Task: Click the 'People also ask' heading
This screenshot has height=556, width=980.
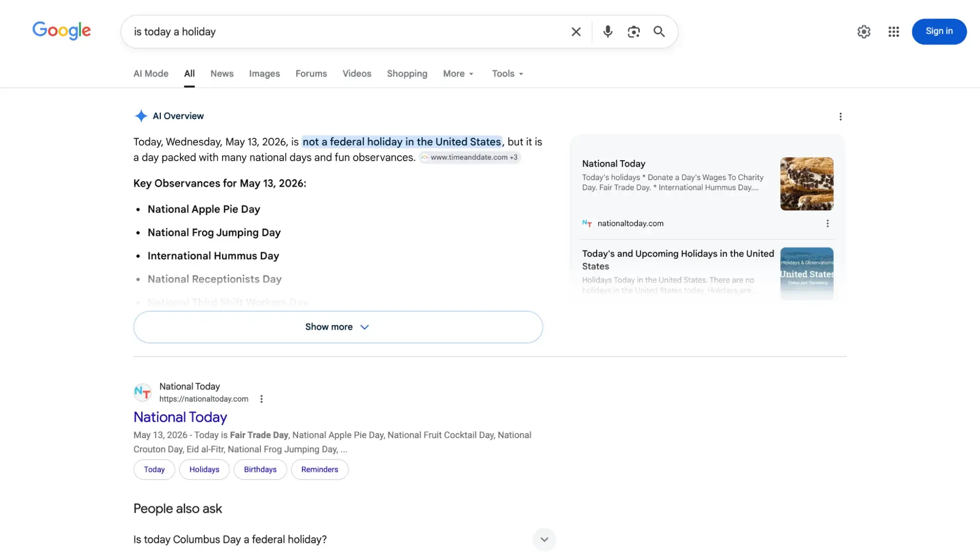Action: 177,508
